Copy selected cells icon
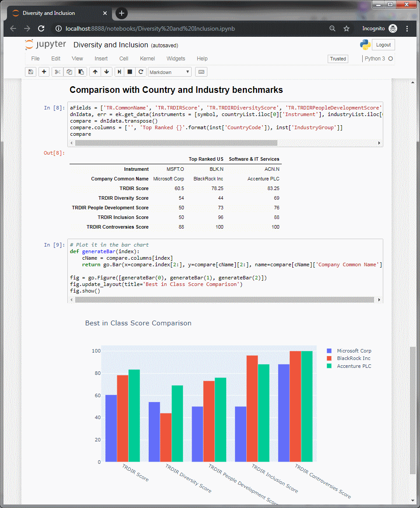 pyautogui.click(x=69, y=72)
